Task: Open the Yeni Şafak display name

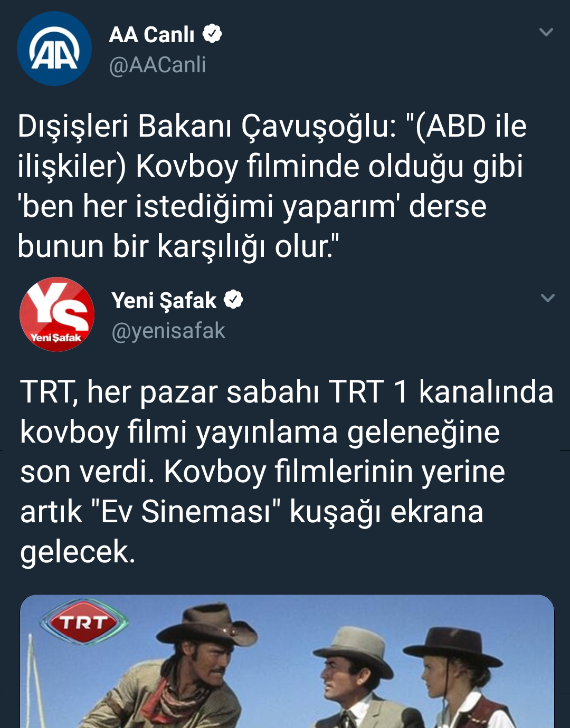Action: click(164, 301)
